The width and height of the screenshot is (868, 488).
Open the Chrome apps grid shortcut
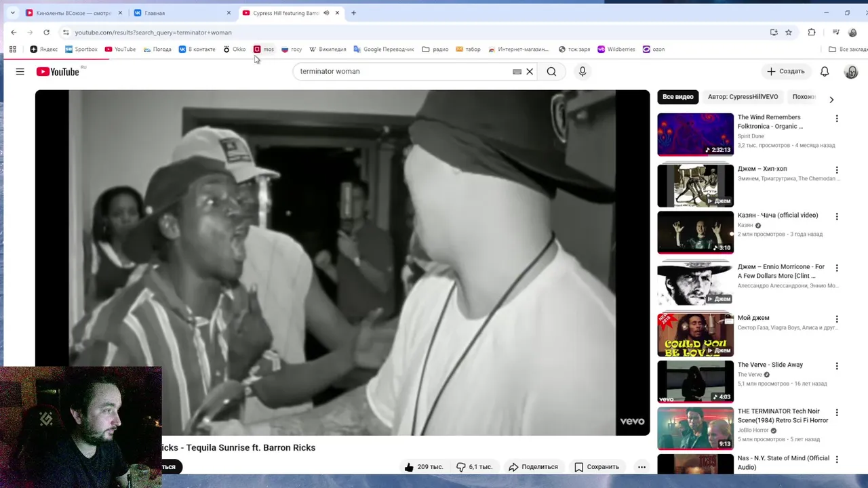point(12,49)
